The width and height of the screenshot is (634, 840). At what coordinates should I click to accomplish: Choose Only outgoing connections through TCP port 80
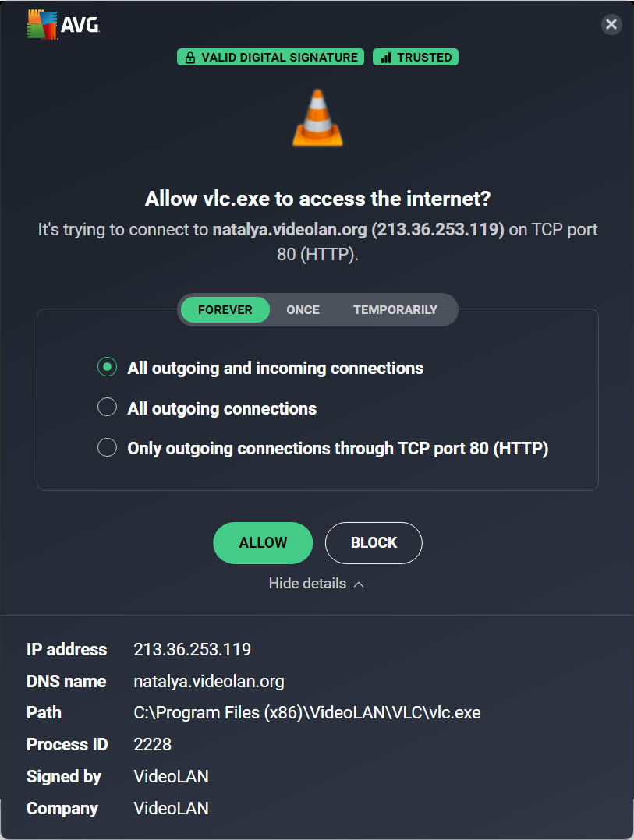(107, 448)
